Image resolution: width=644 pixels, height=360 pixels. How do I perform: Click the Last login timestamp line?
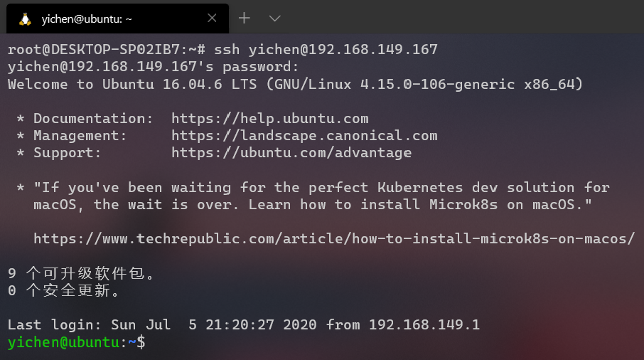[244, 325]
